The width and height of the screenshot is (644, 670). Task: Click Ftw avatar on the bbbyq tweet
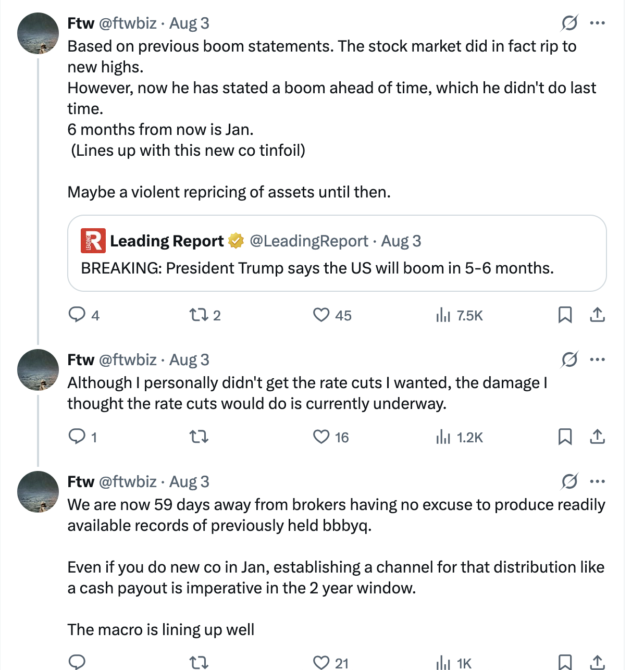pos(38,492)
